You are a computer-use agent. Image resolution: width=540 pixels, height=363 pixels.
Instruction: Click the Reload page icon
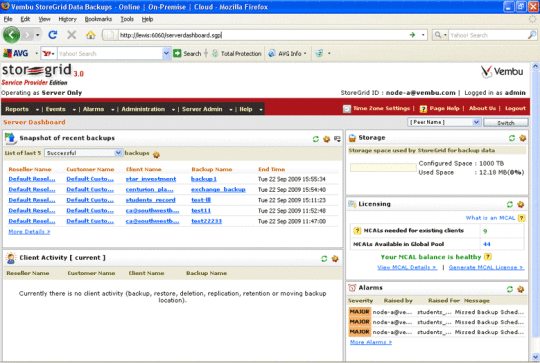click(x=52, y=35)
